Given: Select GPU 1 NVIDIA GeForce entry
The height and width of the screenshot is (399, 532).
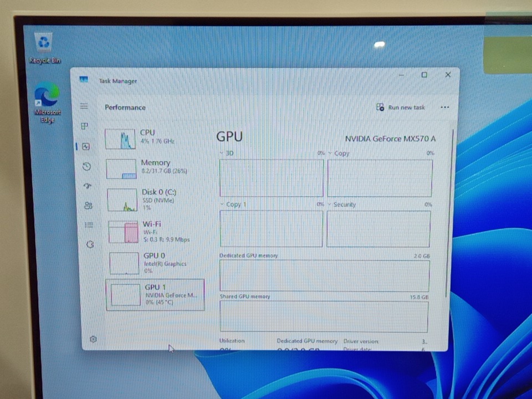Looking at the screenshot, I should [155, 295].
